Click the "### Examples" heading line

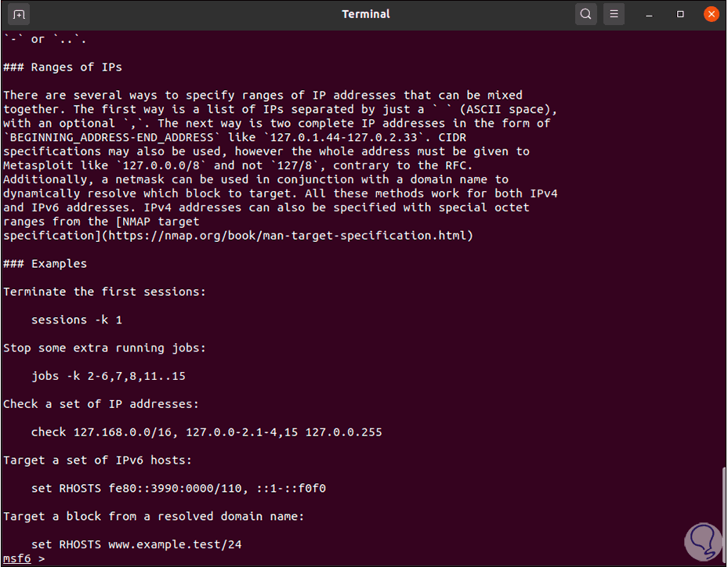tap(45, 264)
